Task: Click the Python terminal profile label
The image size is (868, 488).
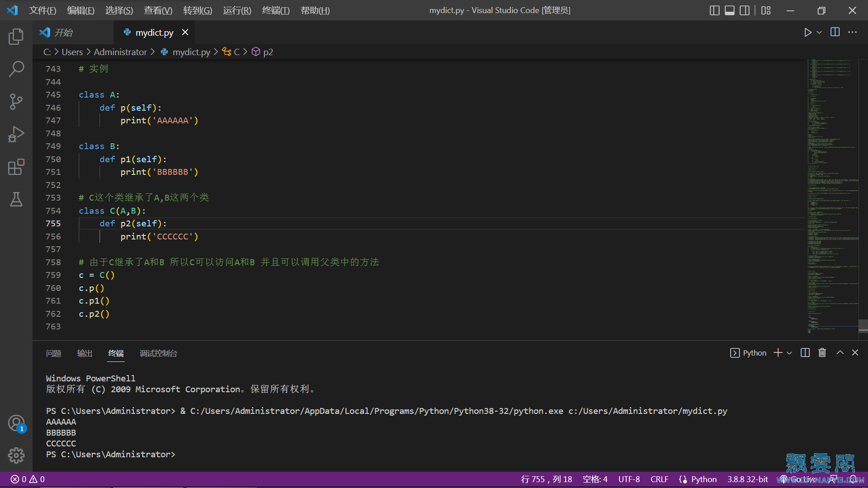Action: (x=748, y=353)
